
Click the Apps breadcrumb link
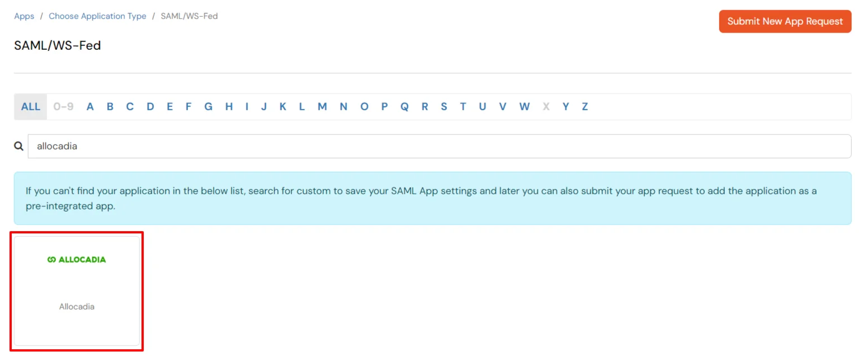pyautogui.click(x=23, y=16)
